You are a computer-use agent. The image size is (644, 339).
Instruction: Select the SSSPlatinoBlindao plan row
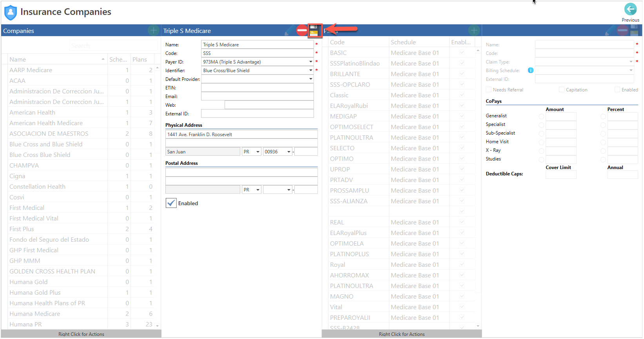coord(401,63)
